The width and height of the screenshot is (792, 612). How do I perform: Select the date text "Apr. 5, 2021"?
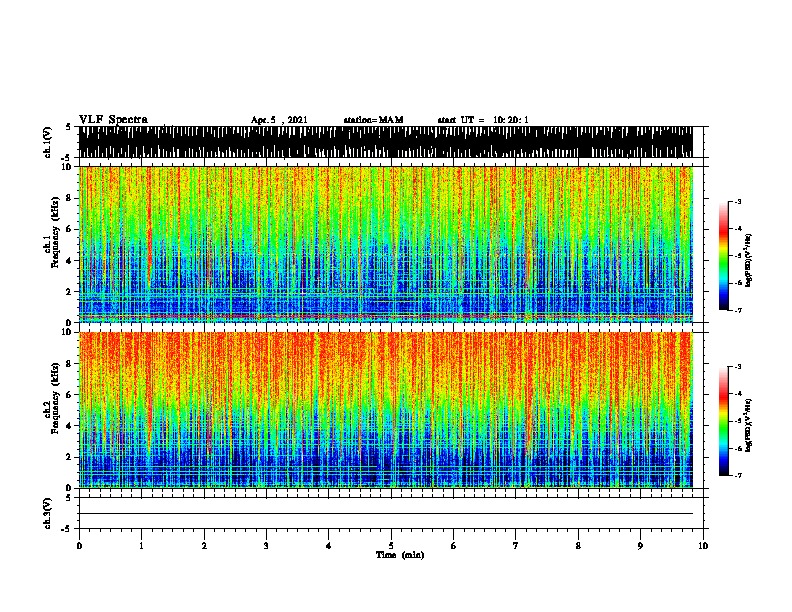point(279,120)
